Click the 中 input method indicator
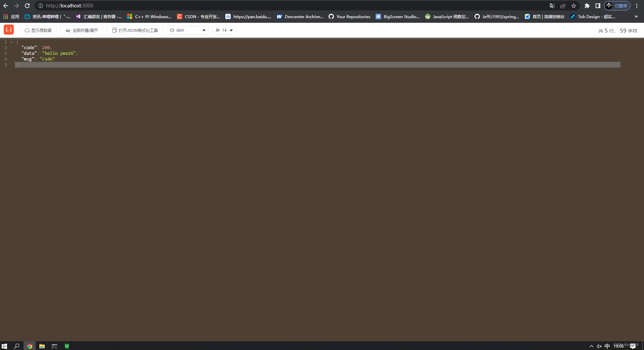The image size is (644, 350). (607, 346)
